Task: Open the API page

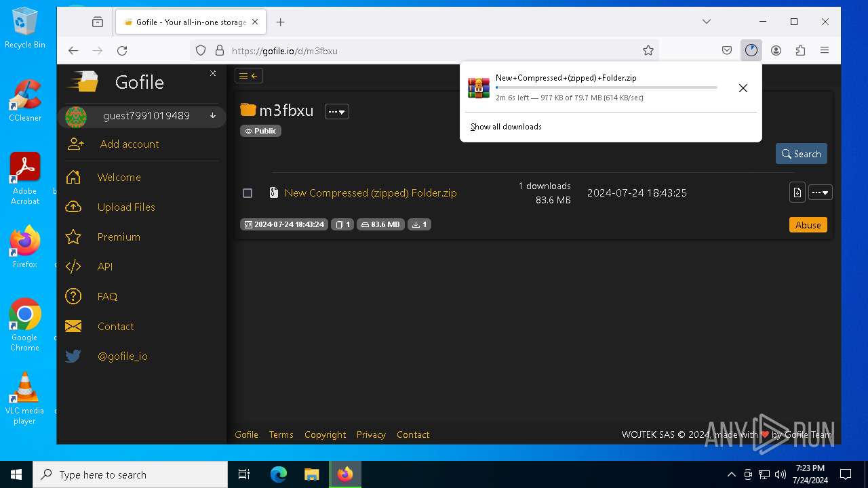Action: pos(105,266)
